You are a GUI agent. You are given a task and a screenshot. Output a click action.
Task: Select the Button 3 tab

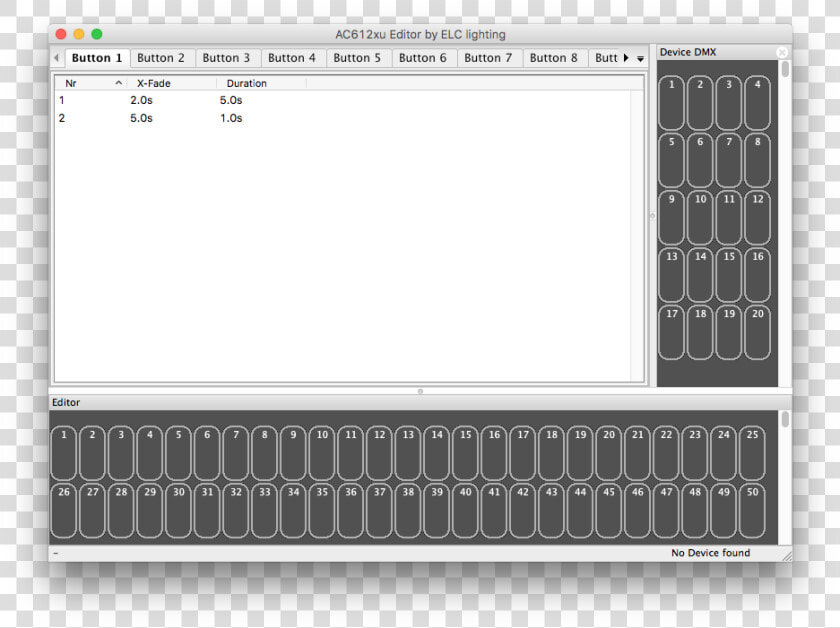click(227, 58)
